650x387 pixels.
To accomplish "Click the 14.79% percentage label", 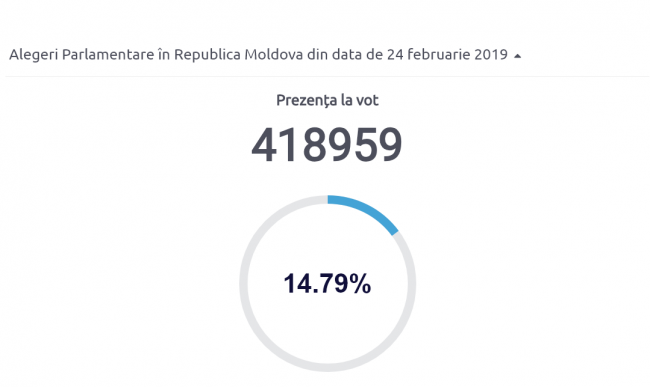I will [x=327, y=284].
